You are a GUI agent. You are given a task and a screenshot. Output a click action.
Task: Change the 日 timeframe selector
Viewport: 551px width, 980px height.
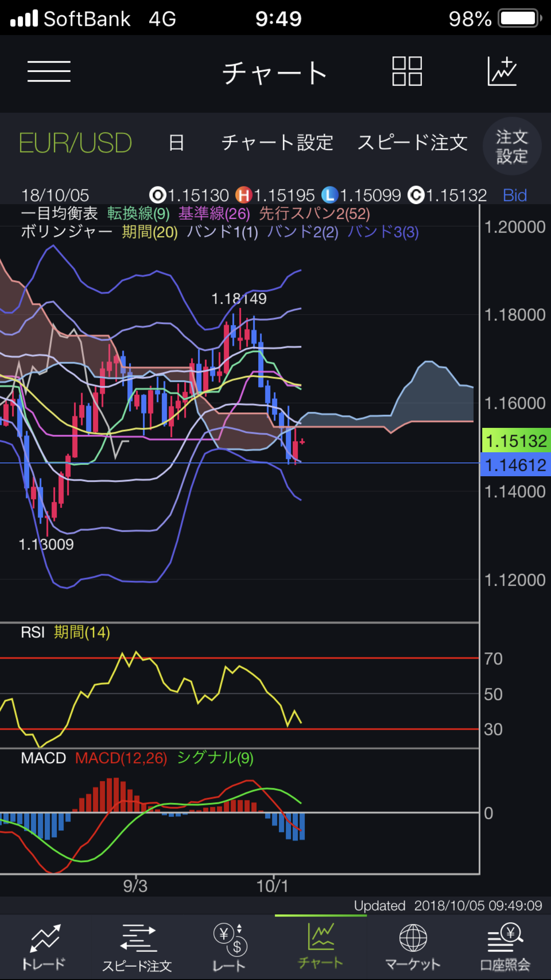tap(176, 143)
